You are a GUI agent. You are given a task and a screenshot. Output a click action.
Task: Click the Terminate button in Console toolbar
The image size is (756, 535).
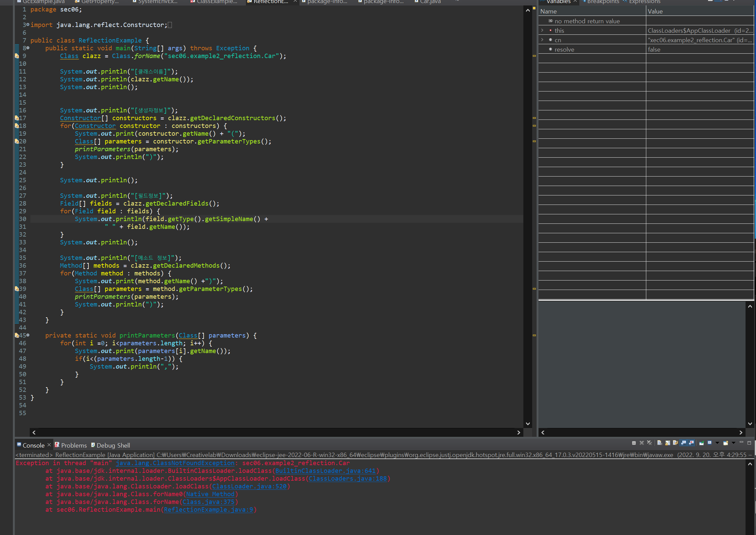634,443
